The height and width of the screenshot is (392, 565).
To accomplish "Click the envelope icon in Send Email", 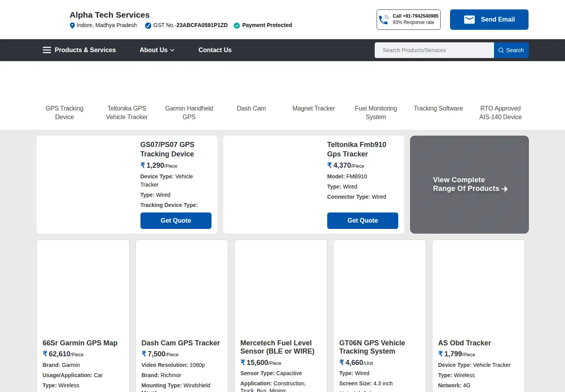I will pos(470,20).
